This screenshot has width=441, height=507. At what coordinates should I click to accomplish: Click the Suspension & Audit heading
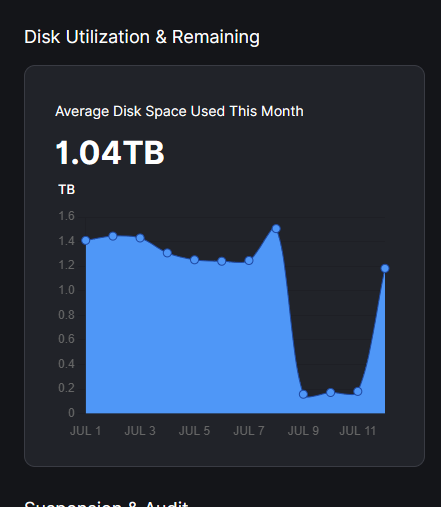106,503
